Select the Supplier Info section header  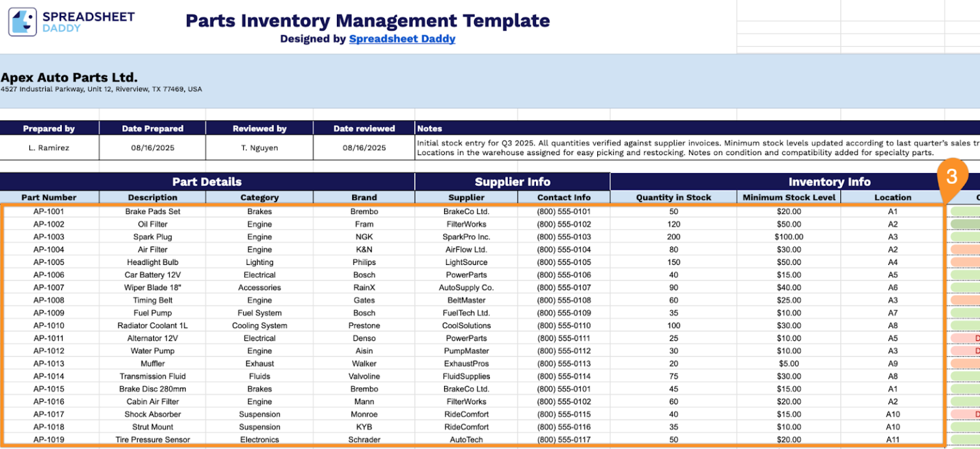pyautogui.click(x=512, y=182)
